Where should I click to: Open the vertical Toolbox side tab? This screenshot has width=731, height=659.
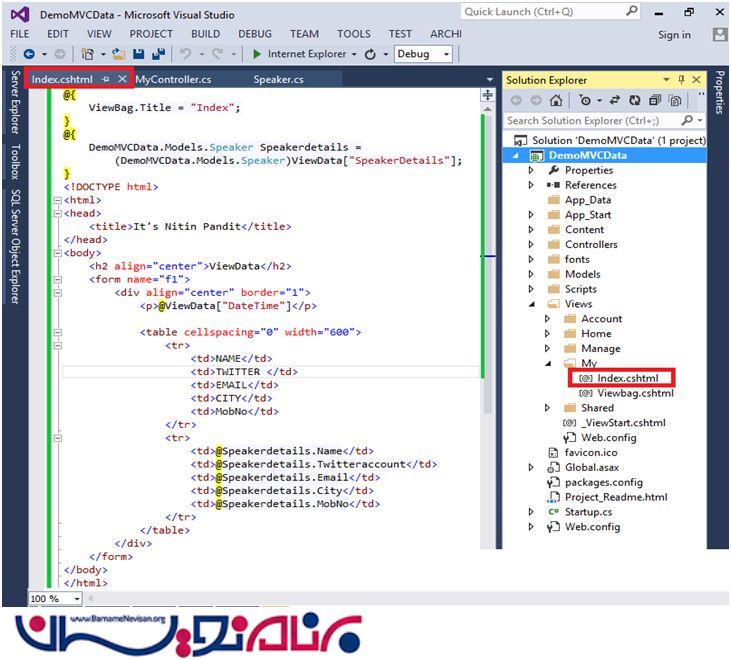coord(15,160)
